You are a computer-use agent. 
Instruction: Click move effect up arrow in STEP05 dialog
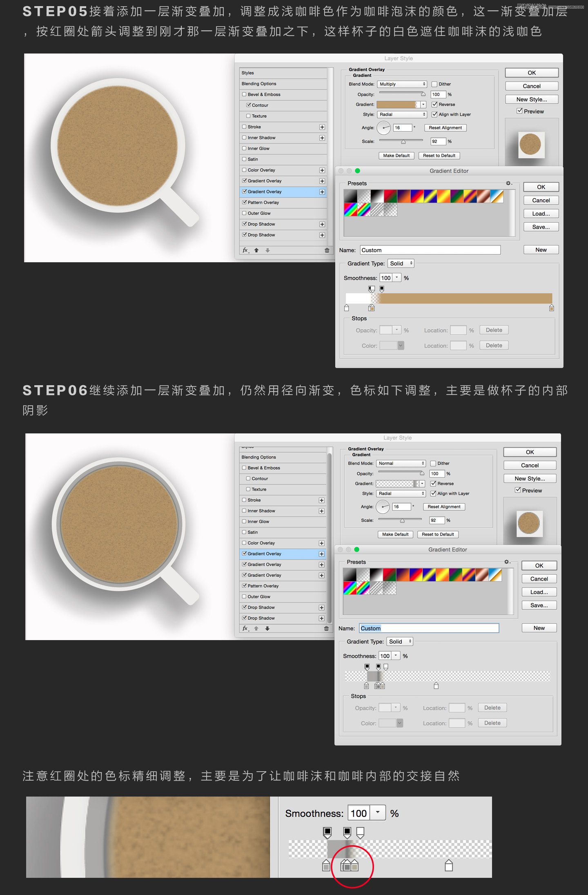(x=256, y=250)
